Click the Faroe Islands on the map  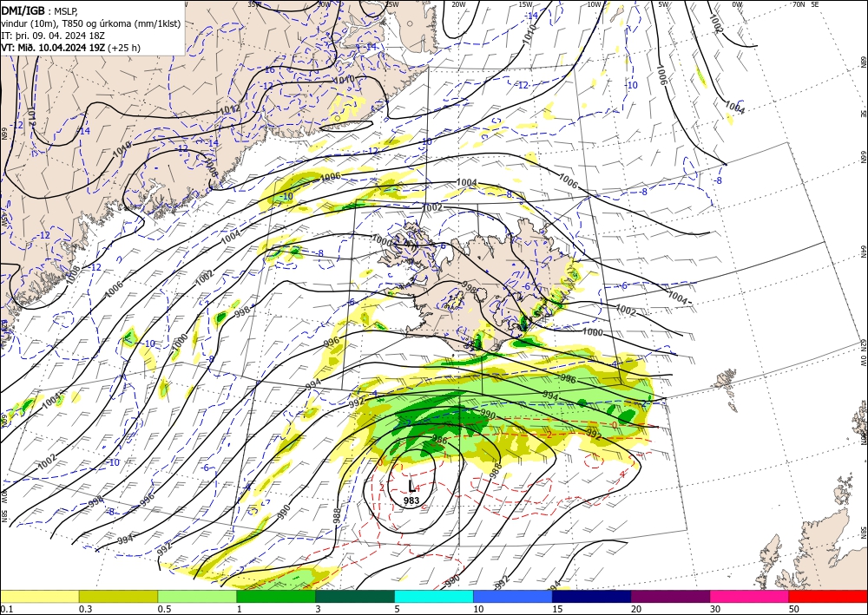tap(725, 381)
